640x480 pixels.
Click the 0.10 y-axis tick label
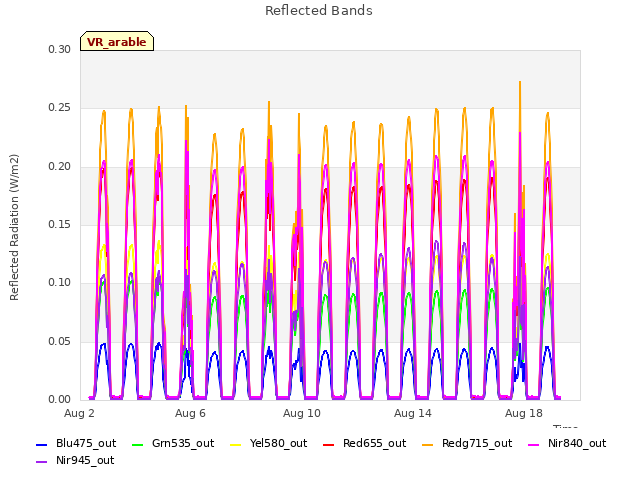click(60, 282)
